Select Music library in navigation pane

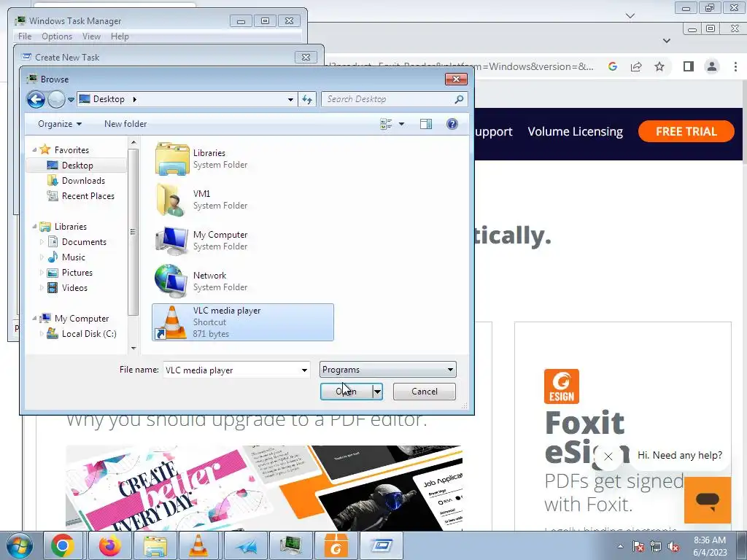[72, 257]
